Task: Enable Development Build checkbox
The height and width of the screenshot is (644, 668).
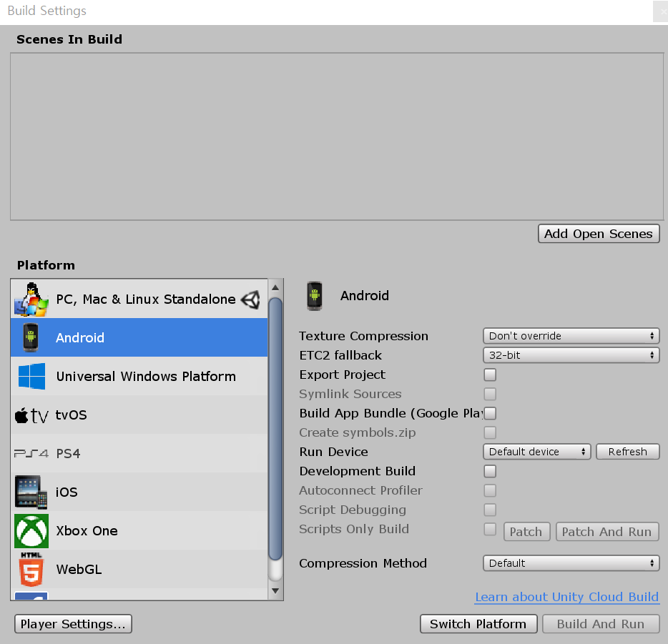Action: pos(490,471)
